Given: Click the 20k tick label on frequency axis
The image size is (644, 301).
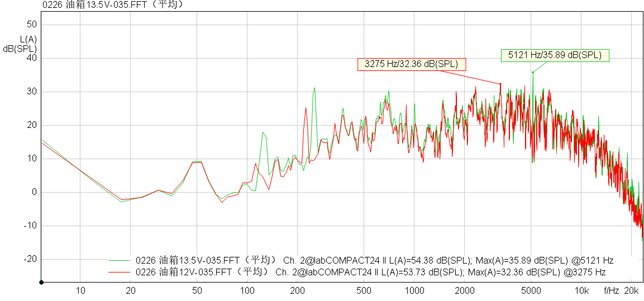Looking at the screenshot, I should click(x=631, y=291).
